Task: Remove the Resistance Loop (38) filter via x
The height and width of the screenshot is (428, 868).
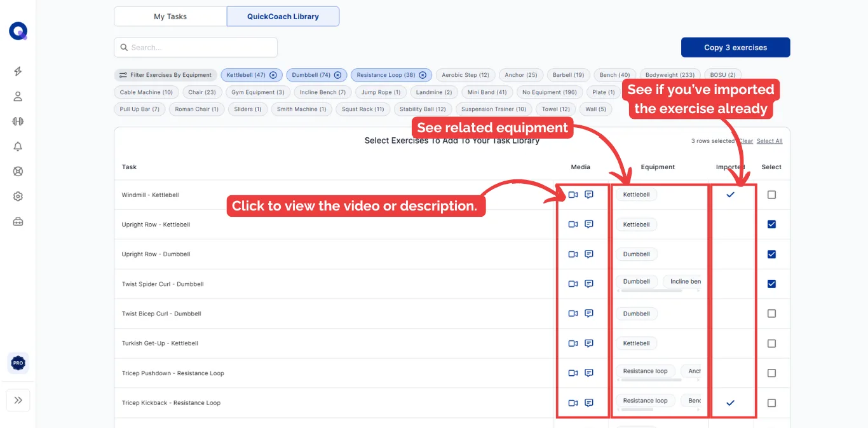Action: click(423, 75)
